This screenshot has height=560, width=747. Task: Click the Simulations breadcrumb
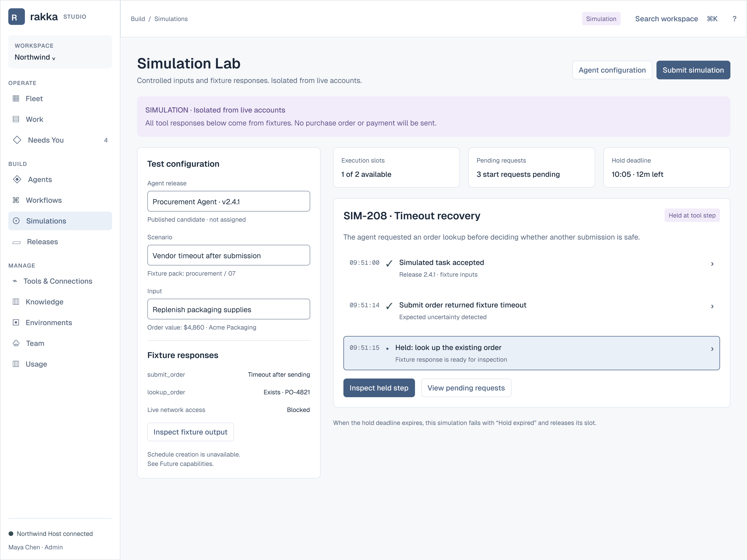(x=171, y=19)
